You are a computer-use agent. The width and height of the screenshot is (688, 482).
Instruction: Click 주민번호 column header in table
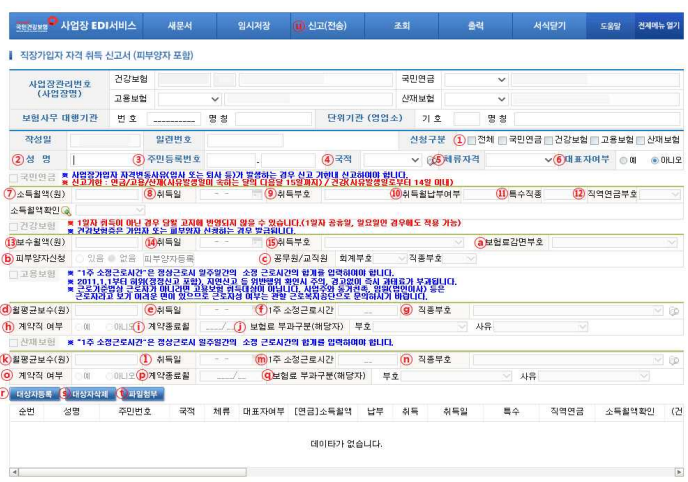[x=135, y=411]
